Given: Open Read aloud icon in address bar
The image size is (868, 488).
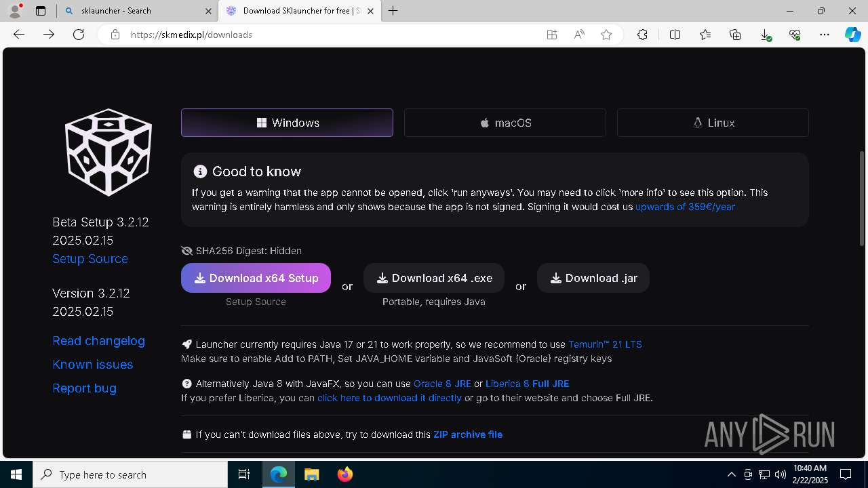Looking at the screenshot, I should pos(579,35).
